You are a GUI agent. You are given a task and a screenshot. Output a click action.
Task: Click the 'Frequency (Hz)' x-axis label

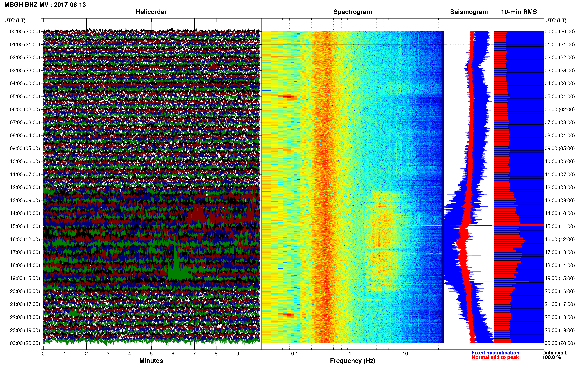[352, 361]
